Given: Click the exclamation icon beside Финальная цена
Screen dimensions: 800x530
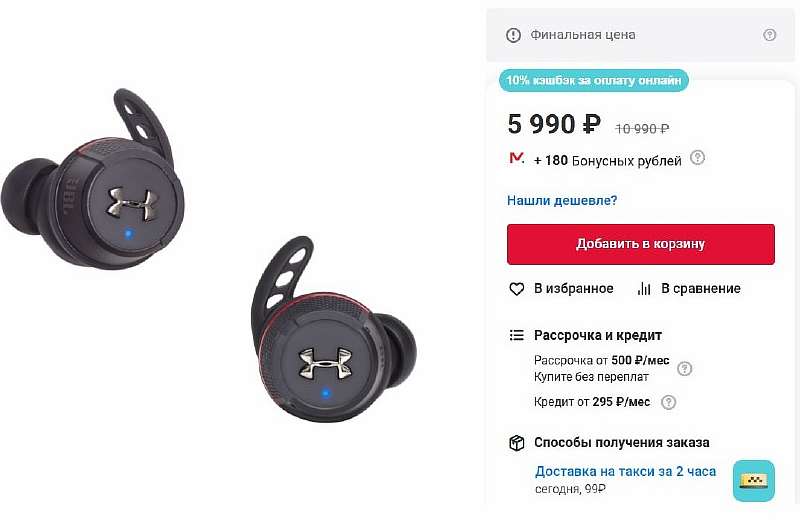Looking at the screenshot, I should (x=513, y=35).
